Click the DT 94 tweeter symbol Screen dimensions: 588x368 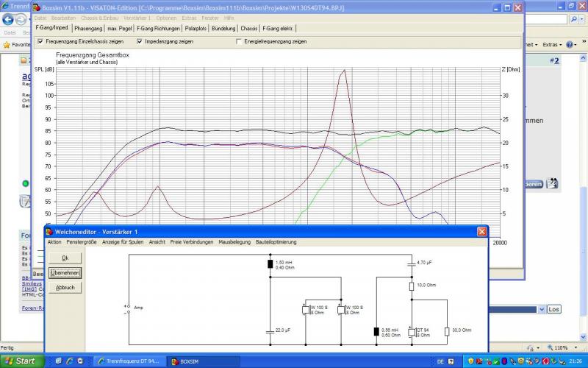pyautogui.click(x=412, y=332)
